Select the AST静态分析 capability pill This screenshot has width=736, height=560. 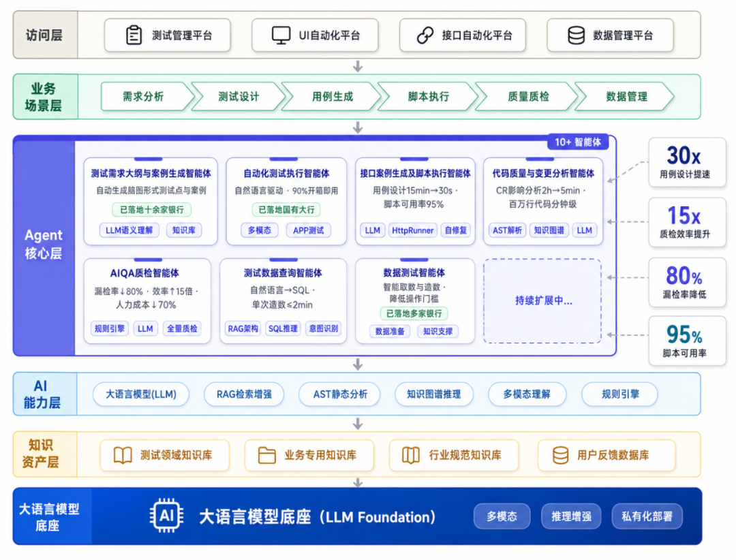pyautogui.click(x=340, y=394)
